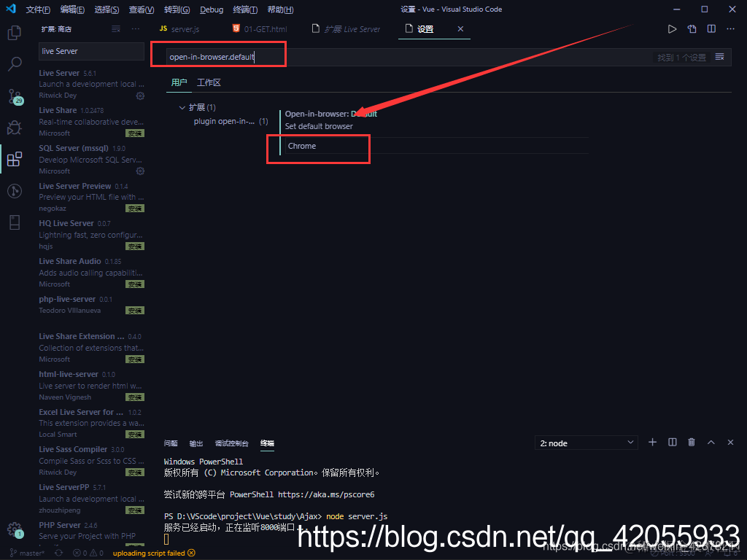Open the Extensions view in activity bar
The width and height of the screenshot is (747, 560).
(x=15, y=159)
